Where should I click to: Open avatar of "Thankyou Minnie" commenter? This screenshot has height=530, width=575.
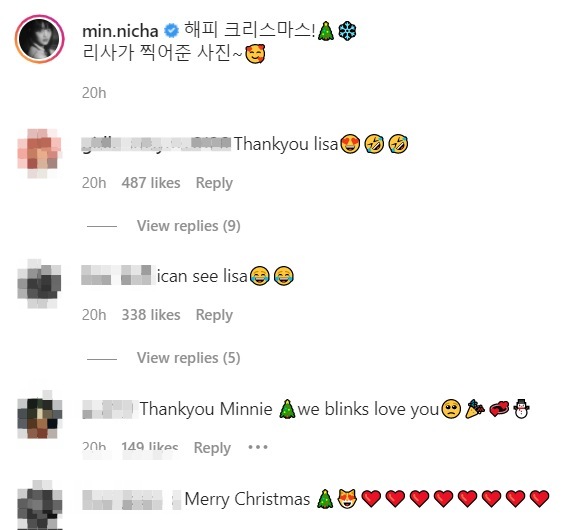[39, 414]
